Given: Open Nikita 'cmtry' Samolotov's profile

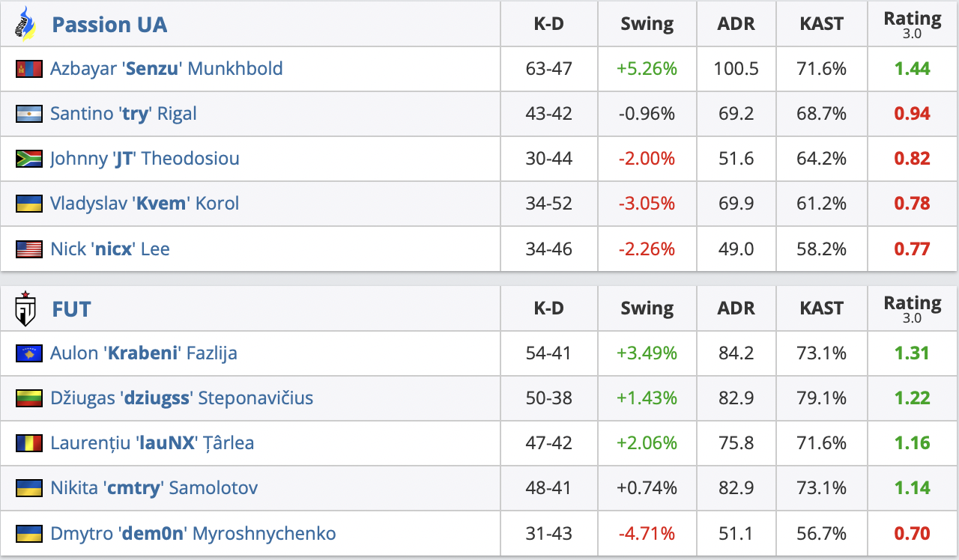Looking at the screenshot, I should coord(154,488).
